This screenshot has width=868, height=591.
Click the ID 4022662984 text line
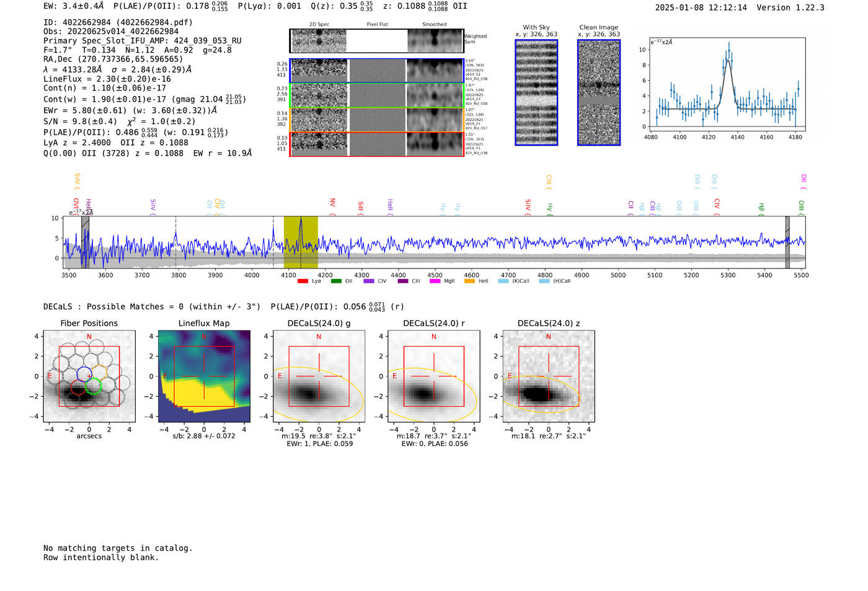pyautogui.click(x=118, y=22)
